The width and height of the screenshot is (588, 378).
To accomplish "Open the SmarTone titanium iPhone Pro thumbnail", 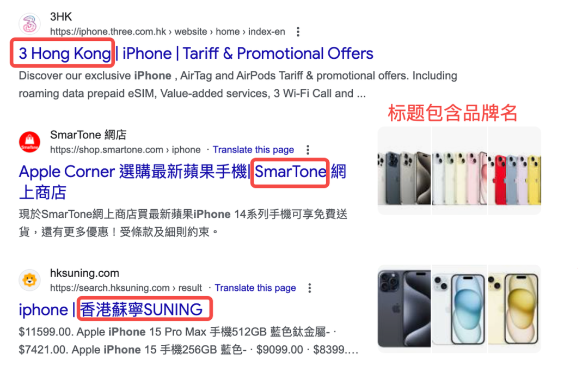I will (x=404, y=170).
